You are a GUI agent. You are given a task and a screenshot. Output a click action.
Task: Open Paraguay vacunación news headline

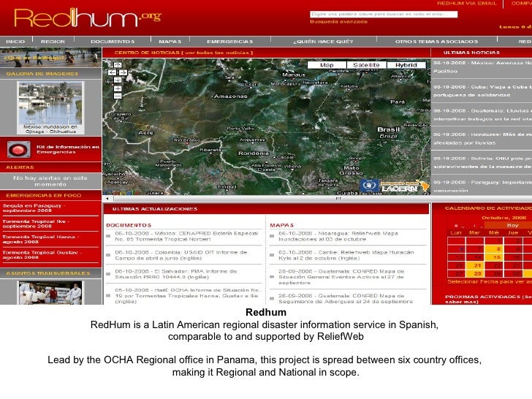482,186
